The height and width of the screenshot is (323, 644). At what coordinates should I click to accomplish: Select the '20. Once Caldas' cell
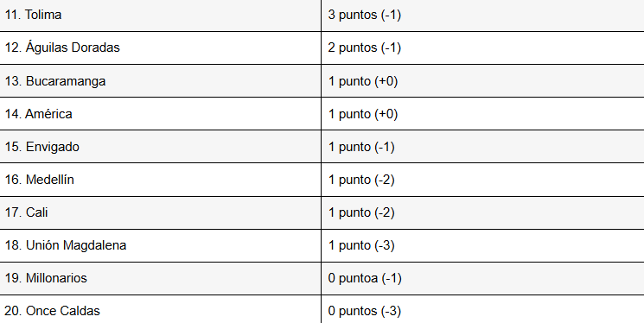[x=160, y=309]
